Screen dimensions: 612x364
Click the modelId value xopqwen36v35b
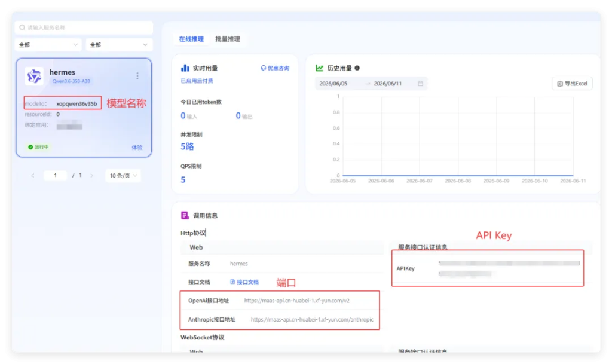point(76,104)
